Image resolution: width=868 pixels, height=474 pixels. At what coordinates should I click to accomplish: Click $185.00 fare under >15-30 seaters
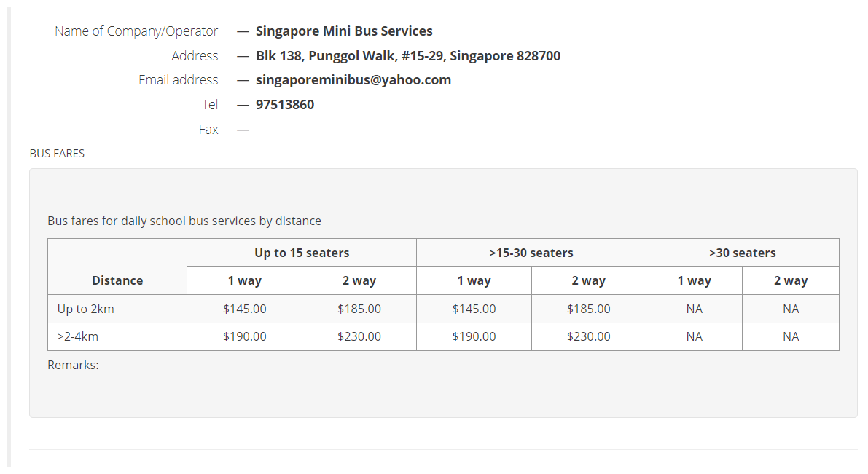click(x=589, y=309)
